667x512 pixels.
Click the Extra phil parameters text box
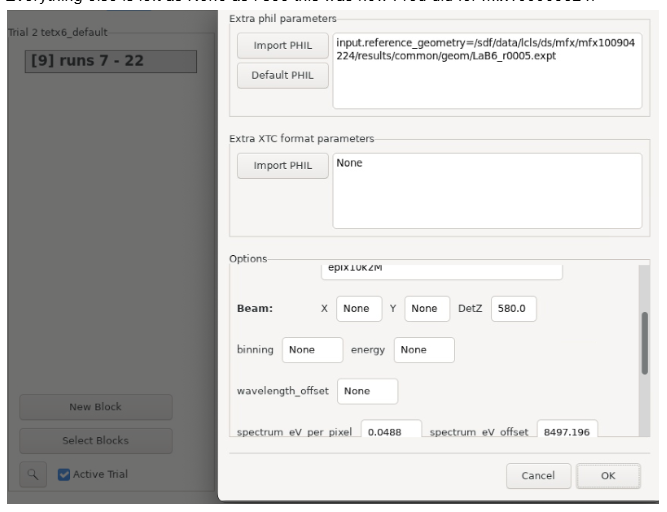pos(487,71)
